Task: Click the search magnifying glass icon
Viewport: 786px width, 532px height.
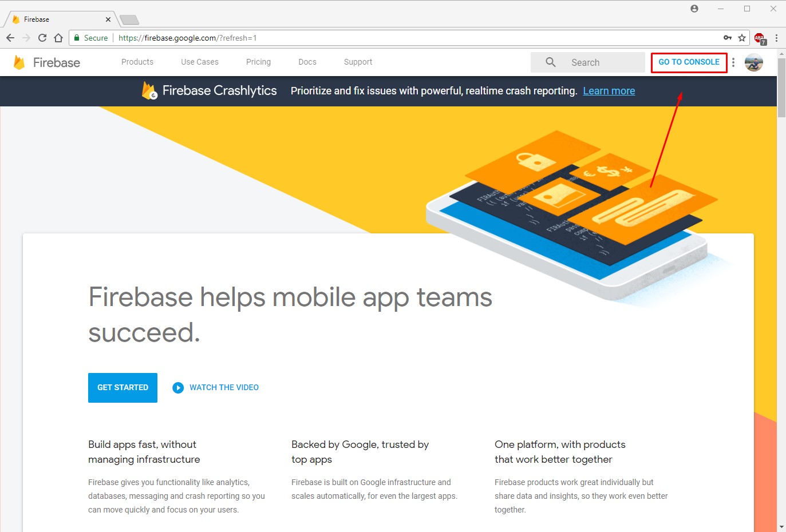Action: pyautogui.click(x=550, y=62)
